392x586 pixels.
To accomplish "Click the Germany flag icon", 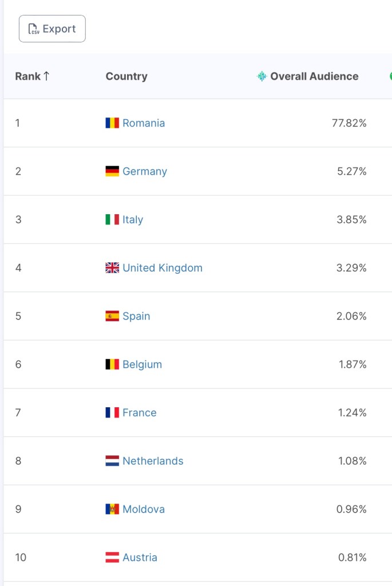I will (x=112, y=171).
